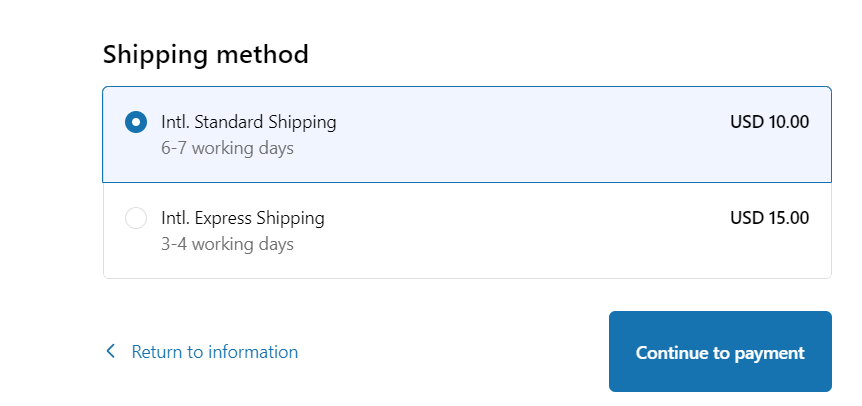The height and width of the screenshot is (406, 862).
Task: Click the empty circle beside Express Shipping
Action: click(x=136, y=218)
